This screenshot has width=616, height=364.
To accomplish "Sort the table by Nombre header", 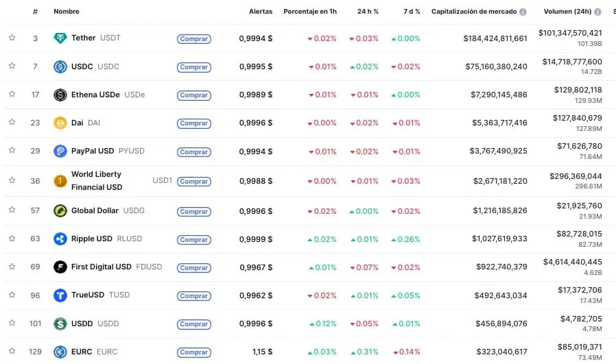I will point(67,12).
